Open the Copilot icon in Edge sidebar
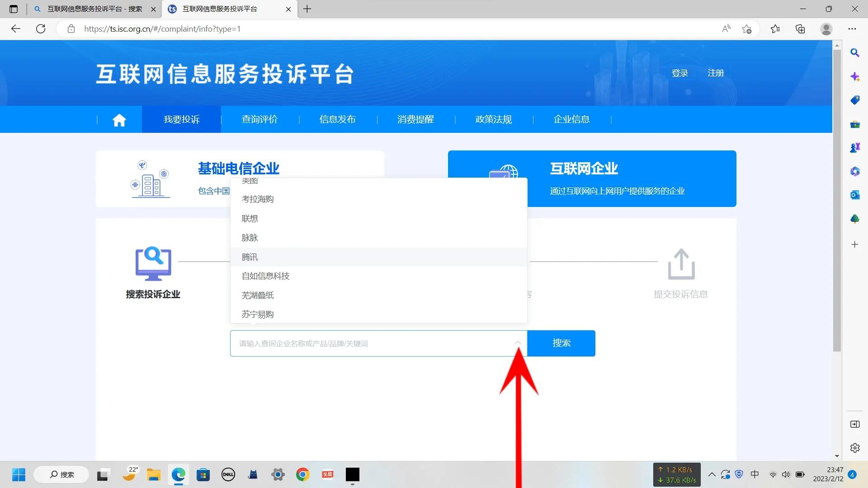The image size is (868, 488). point(854,77)
